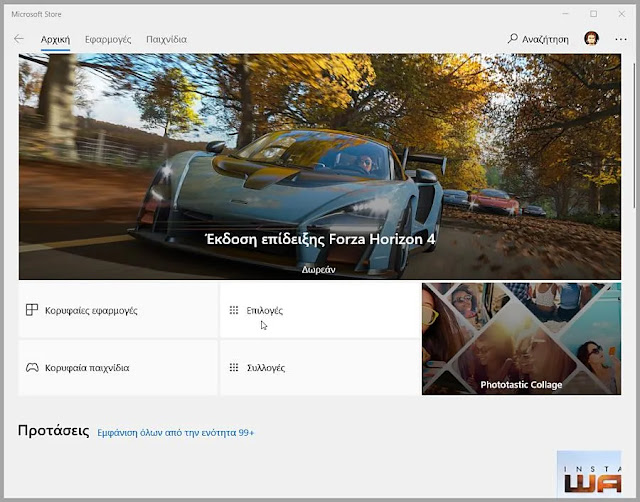Close the Microsoft Store window
This screenshot has height=502, width=640.
621,14
